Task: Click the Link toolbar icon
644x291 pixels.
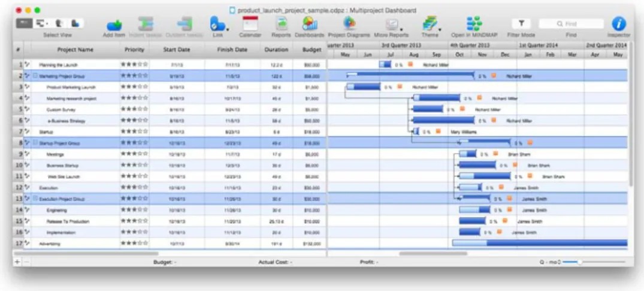Action: click(216, 24)
